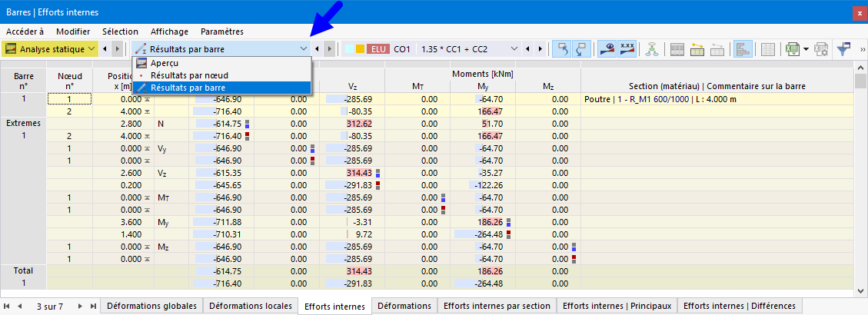Open the Excel export dropdown arrow
Viewport: 868px width, 315px height.
pos(806,48)
